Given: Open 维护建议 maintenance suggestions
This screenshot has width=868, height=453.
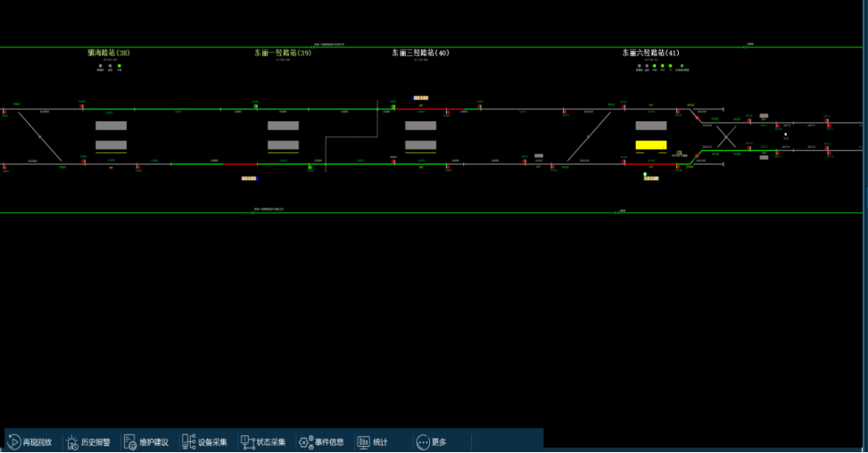Looking at the screenshot, I should point(146,442).
